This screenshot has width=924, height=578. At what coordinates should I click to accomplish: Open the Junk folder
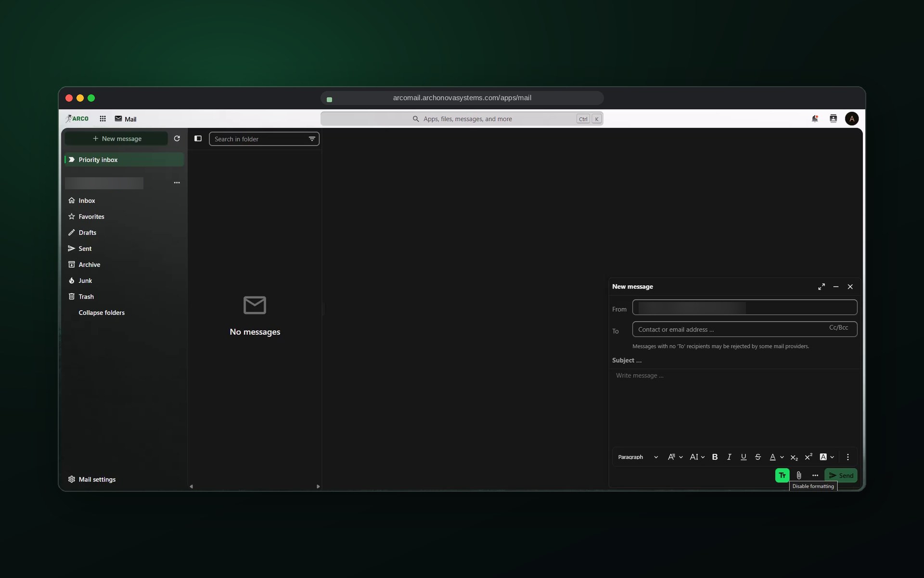pyautogui.click(x=124, y=281)
